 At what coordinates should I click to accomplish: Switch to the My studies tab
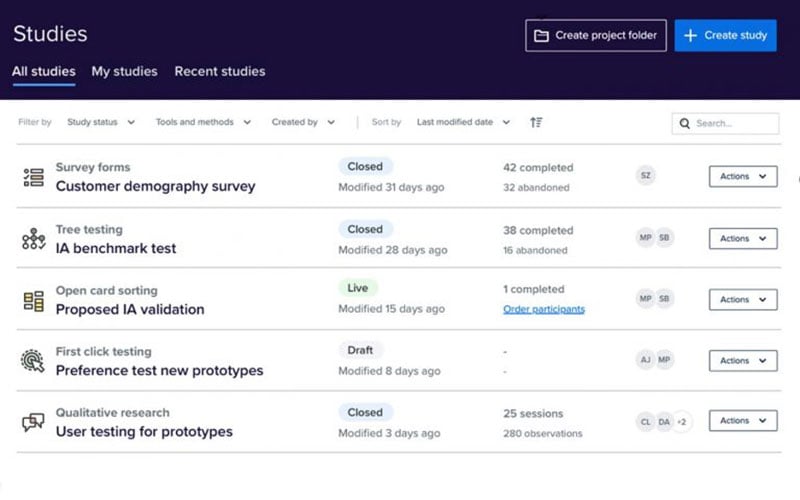(124, 71)
